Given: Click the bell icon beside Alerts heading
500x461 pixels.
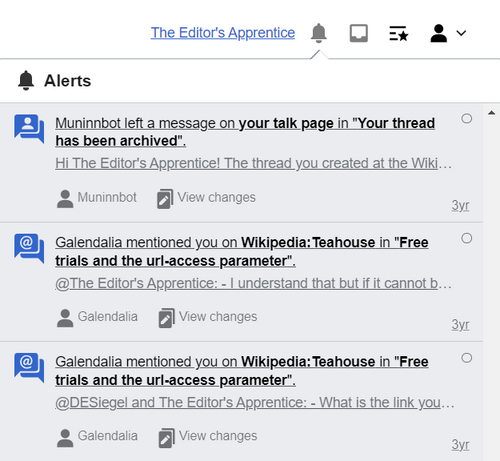Looking at the screenshot, I should tap(26, 80).
